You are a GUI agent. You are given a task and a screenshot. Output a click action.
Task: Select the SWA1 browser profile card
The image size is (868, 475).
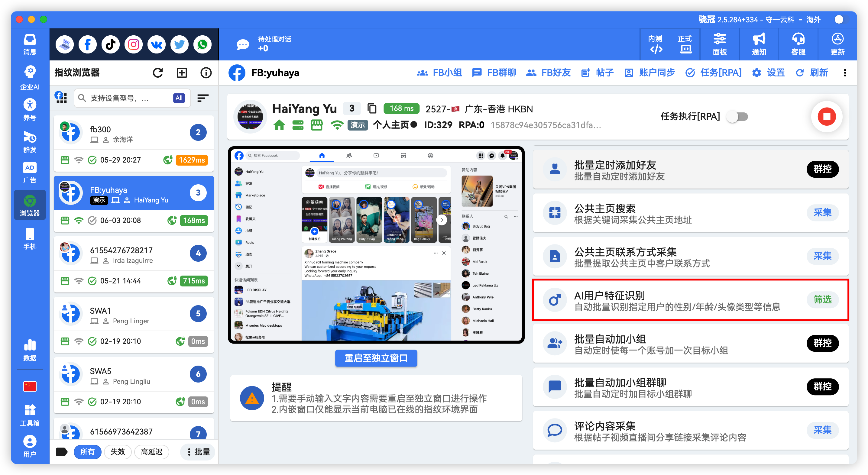click(134, 325)
